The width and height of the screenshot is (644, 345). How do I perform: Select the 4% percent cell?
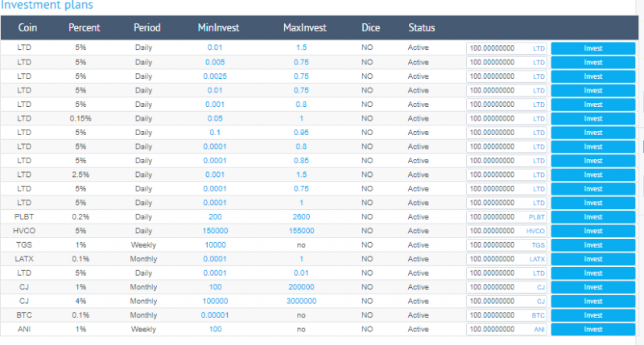tap(80, 301)
